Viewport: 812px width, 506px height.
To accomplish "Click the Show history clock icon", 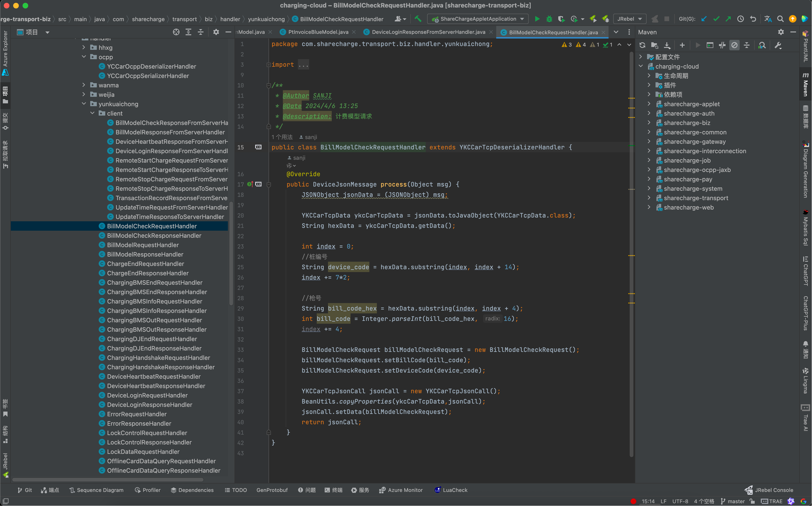I will coord(740,19).
